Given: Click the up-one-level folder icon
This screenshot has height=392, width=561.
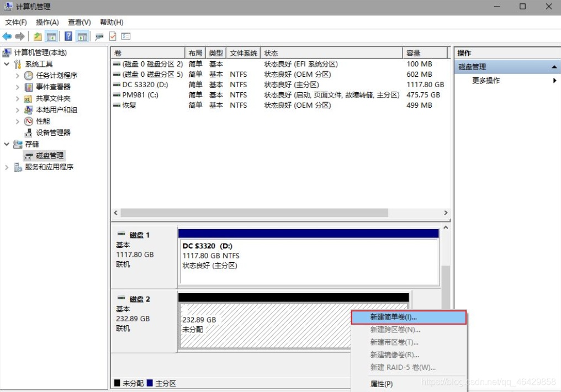Looking at the screenshot, I should pos(38,36).
